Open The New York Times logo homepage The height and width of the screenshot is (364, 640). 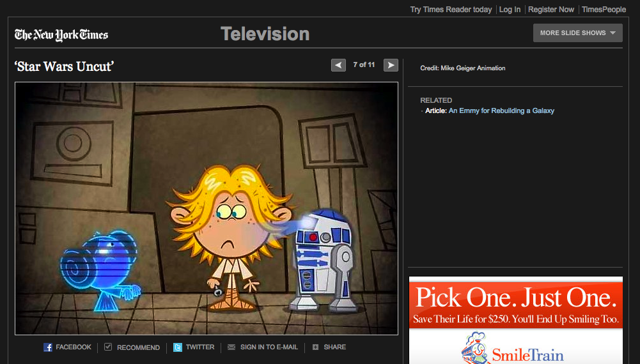point(61,35)
